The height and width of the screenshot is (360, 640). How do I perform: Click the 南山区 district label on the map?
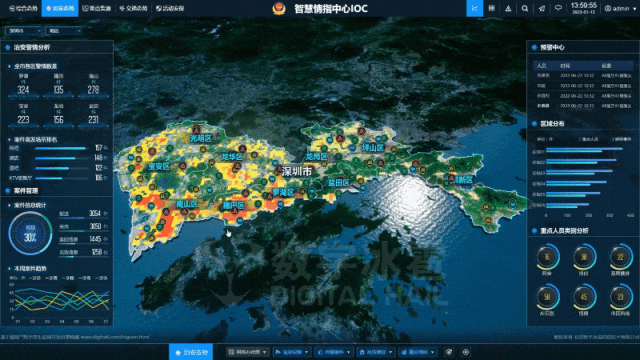pyautogui.click(x=187, y=203)
